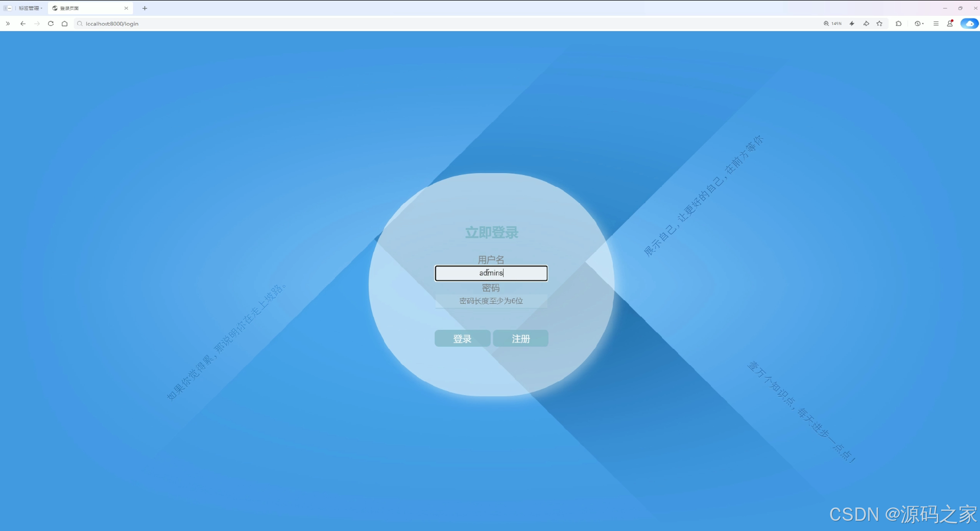Toggle the vertical tab sidebar button

tap(7, 8)
